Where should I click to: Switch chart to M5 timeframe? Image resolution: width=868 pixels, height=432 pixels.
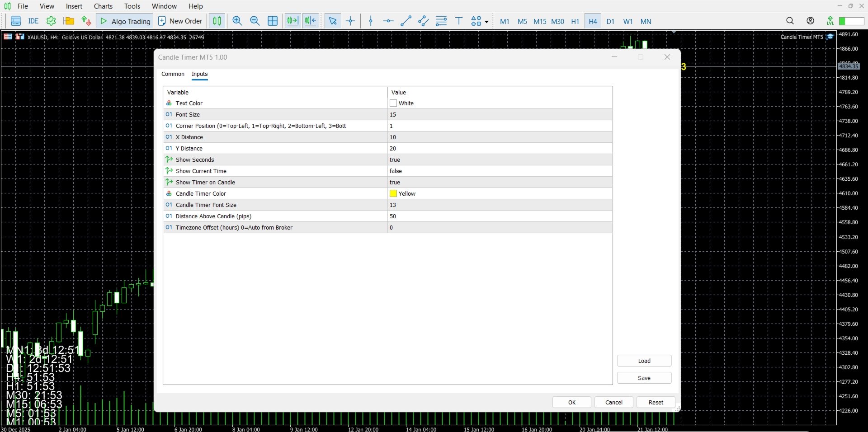[522, 21]
